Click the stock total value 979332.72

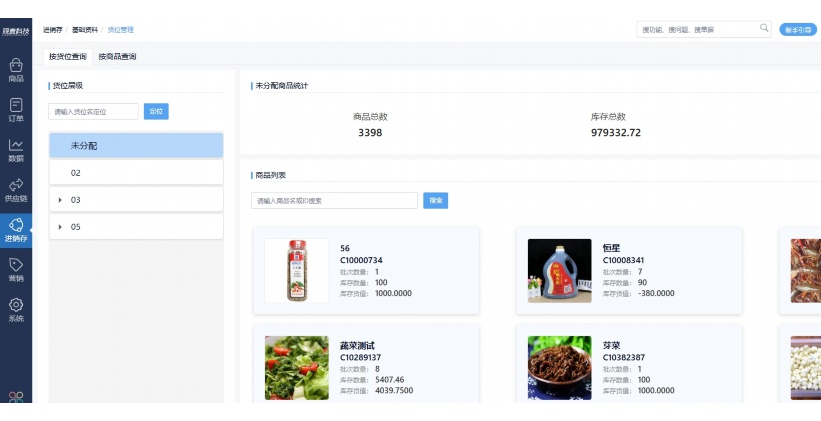coord(616,132)
